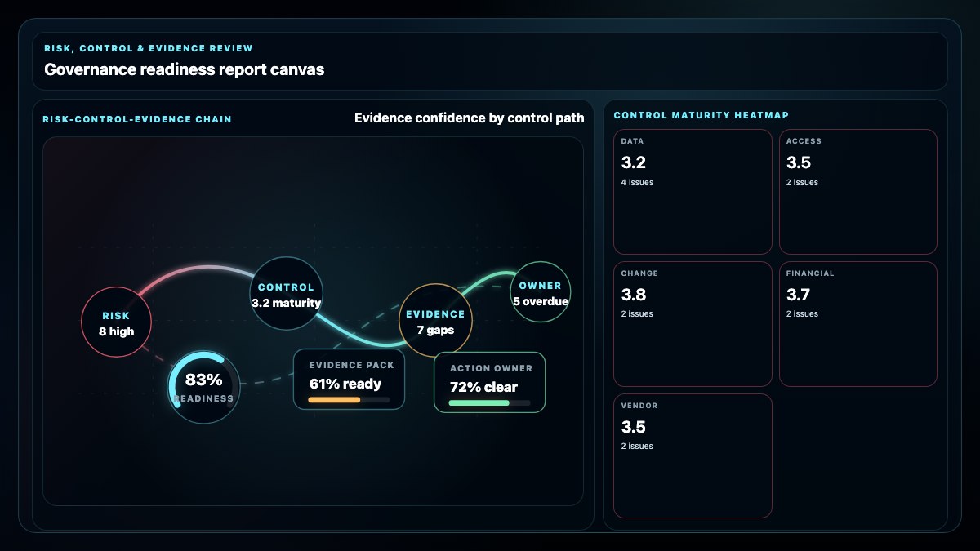
Task: Click the Action Owner 72% progress bar
Action: (490, 402)
